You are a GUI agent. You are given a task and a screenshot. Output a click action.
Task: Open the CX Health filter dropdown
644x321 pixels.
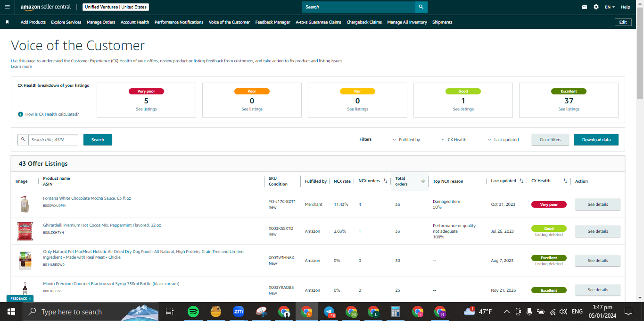pos(454,140)
